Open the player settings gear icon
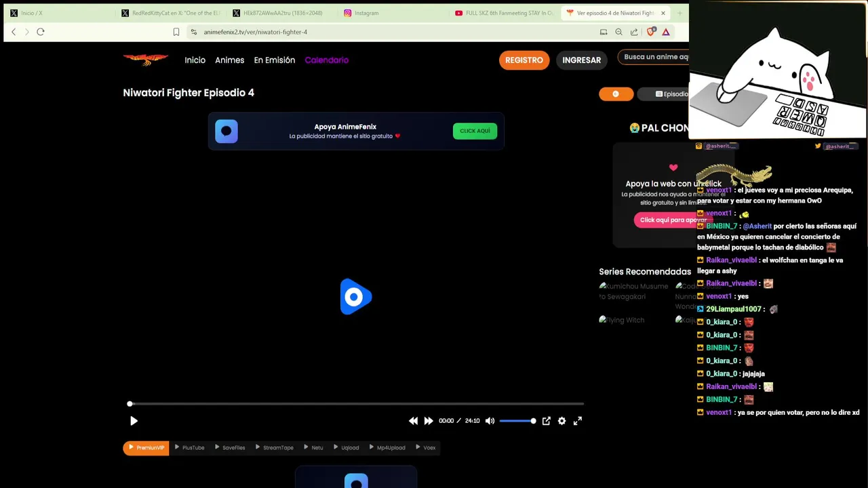 [x=561, y=421]
